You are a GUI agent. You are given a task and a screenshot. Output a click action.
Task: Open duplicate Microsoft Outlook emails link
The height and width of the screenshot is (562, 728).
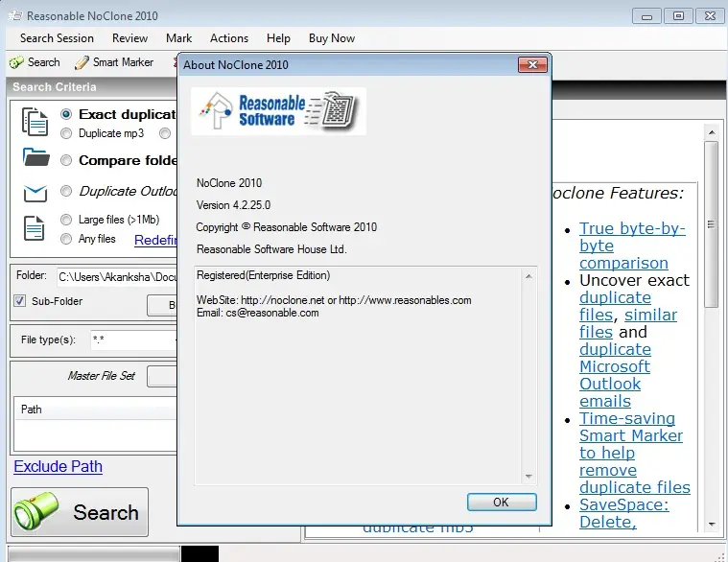click(x=615, y=375)
